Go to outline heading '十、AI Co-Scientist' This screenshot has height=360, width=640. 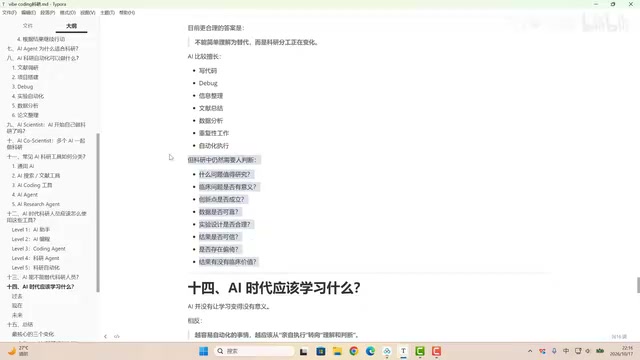[46, 144]
